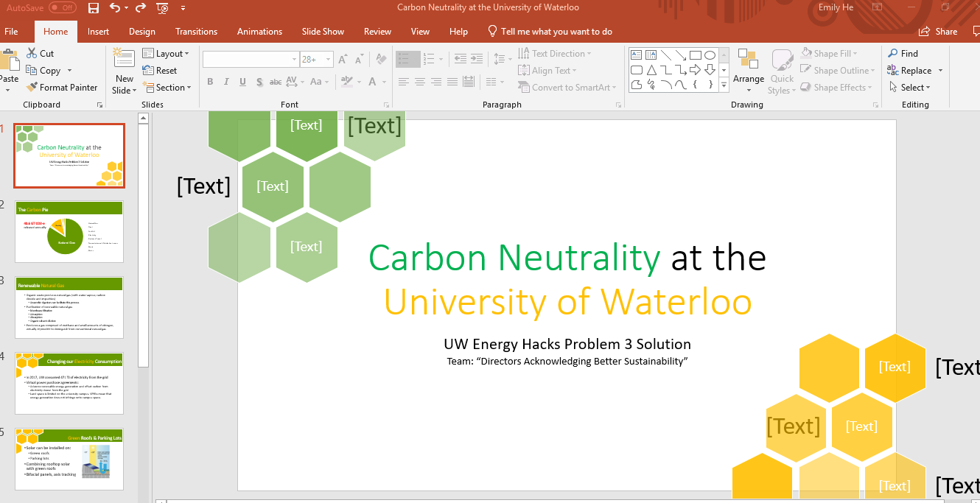The width and height of the screenshot is (980, 503).
Task: Click the Undo arrow icon
Action: point(114,8)
